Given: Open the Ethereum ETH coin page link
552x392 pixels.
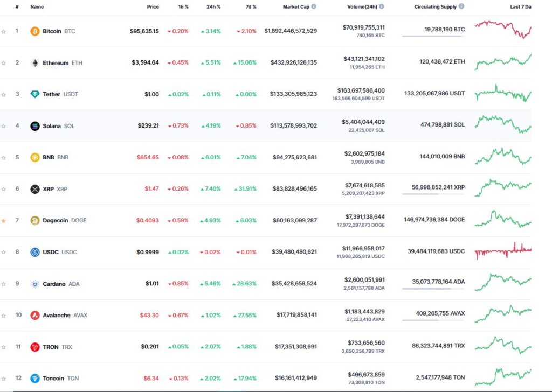Looking at the screenshot, I should [x=63, y=63].
